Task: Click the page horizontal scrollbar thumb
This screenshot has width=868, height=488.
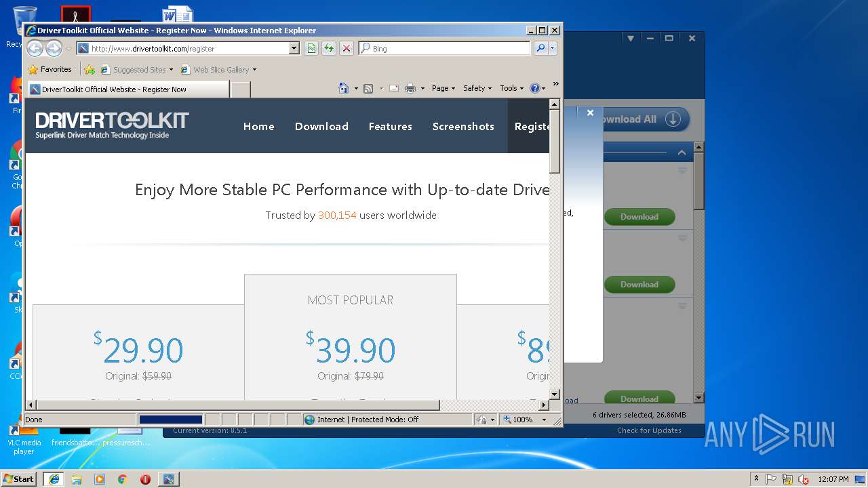Action: click(237, 405)
